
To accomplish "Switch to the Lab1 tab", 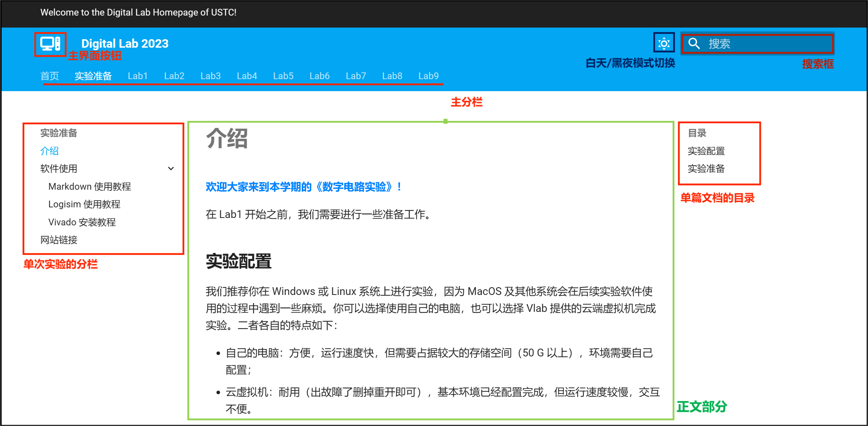I will [138, 76].
